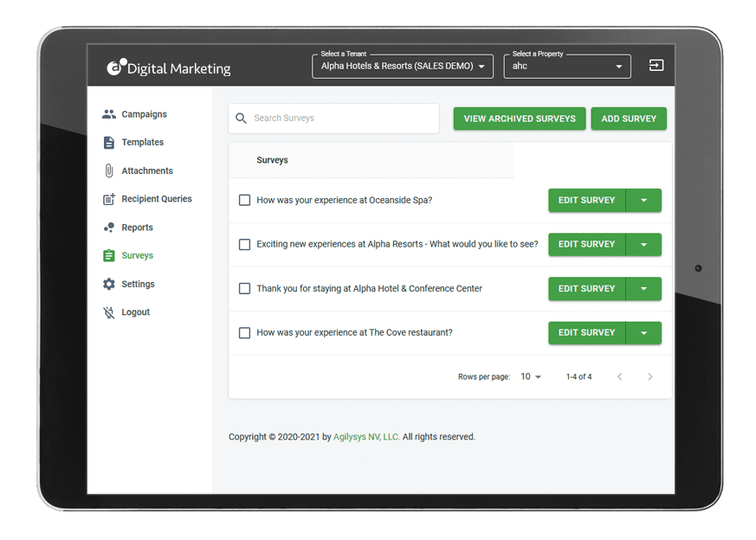Viewport: 756px width, 540px height.
Task: Click the Templates document icon
Action: pos(108,143)
